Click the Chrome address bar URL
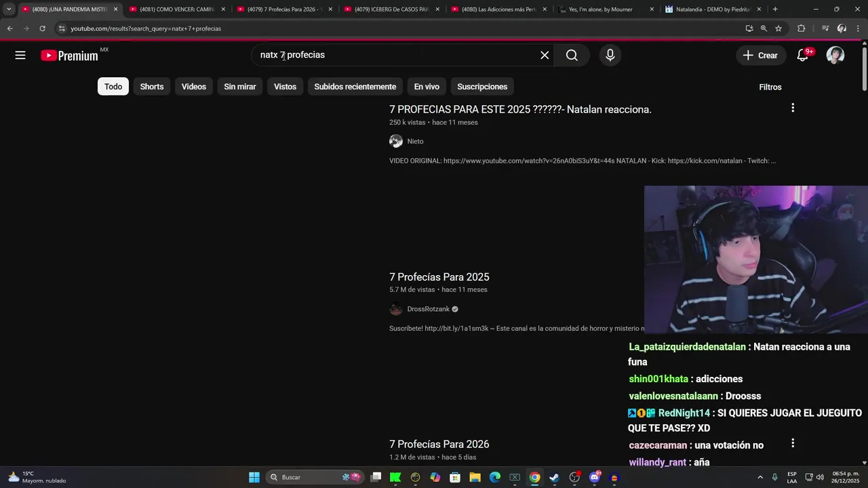Image resolution: width=868 pixels, height=488 pixels. pos(146,28)
